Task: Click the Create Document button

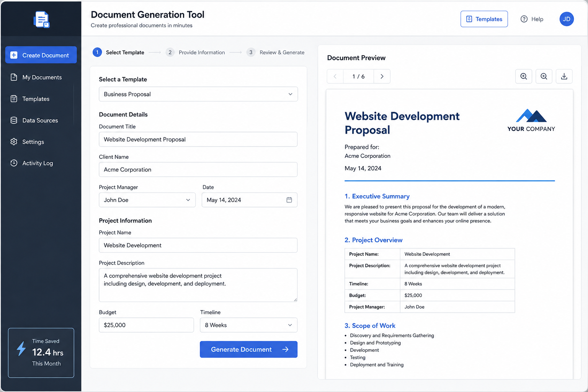Action: pos(41,55)
